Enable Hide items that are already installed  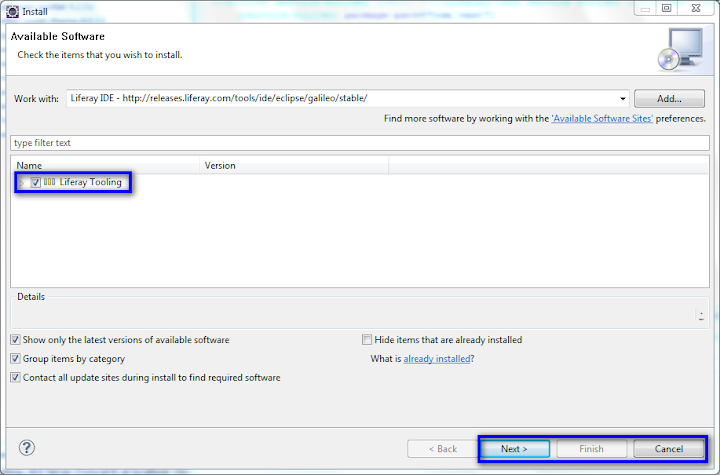[x=366, y=340]
